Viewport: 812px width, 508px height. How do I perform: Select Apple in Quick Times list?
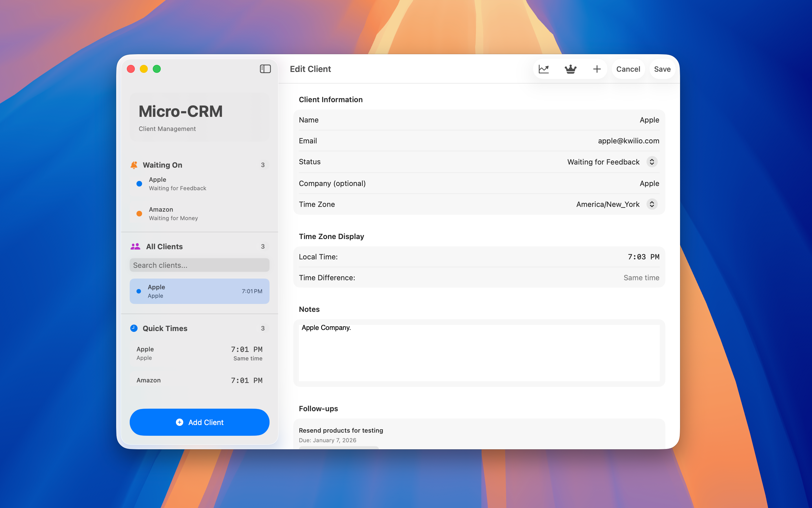199,353
